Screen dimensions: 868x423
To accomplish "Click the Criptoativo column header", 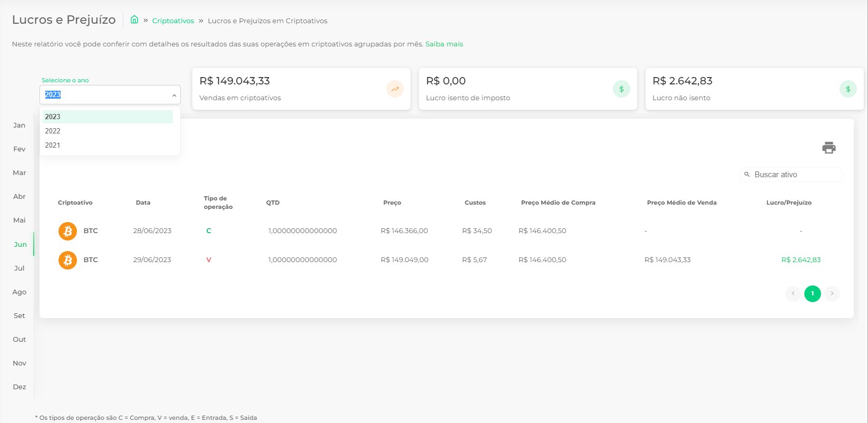I will [x=75, y=203].
